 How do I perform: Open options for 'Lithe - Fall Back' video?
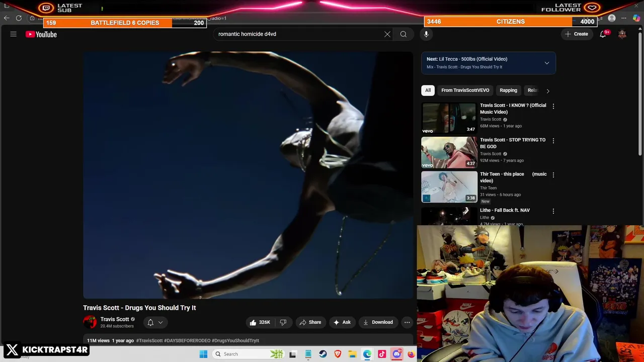(x=553, y=211)
